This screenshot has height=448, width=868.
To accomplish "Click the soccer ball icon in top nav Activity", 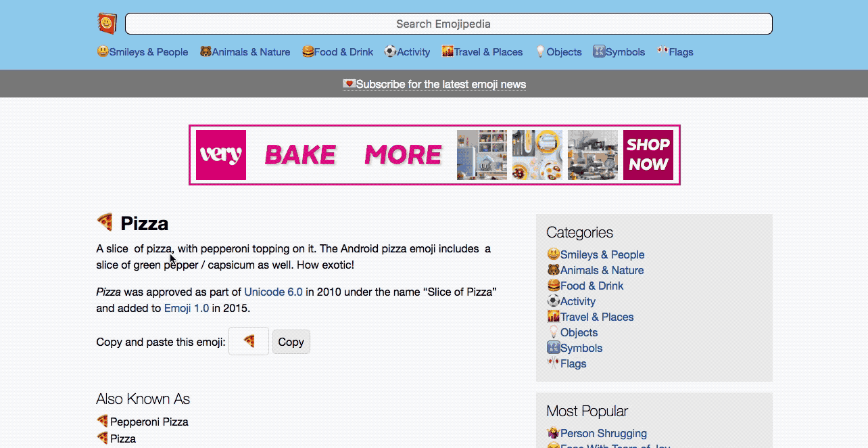I will tap(390, 51).
